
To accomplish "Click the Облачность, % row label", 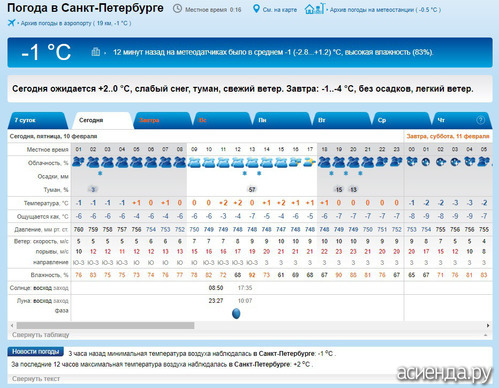I will point(48,163).
